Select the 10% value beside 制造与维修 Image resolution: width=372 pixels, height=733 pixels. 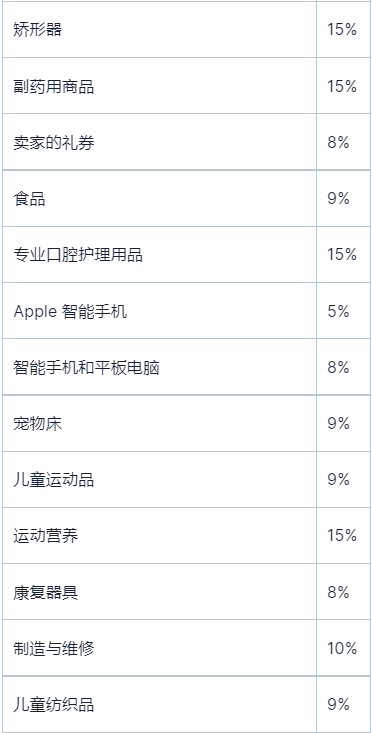pos(342,648)
